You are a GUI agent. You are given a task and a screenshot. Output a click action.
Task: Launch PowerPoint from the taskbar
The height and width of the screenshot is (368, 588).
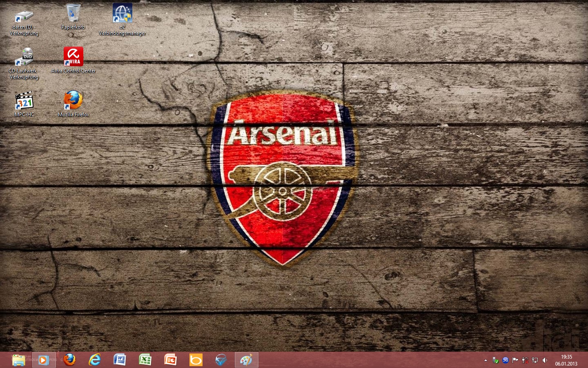[171, 360]
